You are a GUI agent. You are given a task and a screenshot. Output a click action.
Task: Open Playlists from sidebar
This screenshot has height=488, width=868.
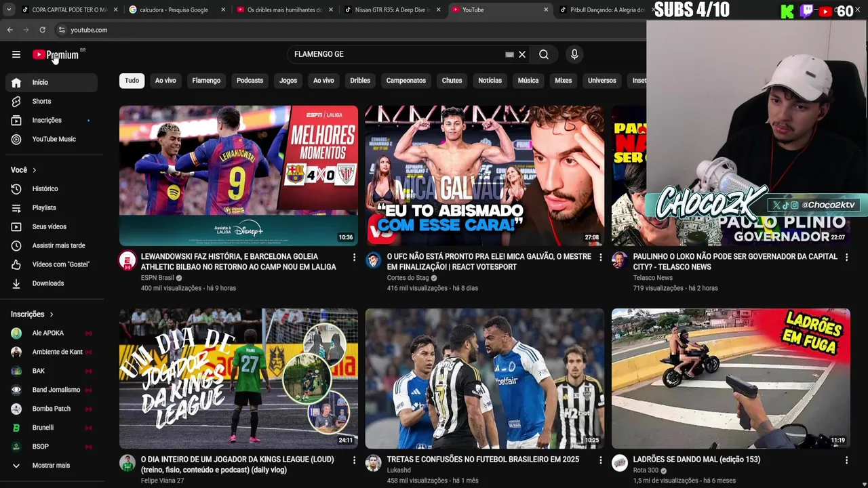pos(52,207)
